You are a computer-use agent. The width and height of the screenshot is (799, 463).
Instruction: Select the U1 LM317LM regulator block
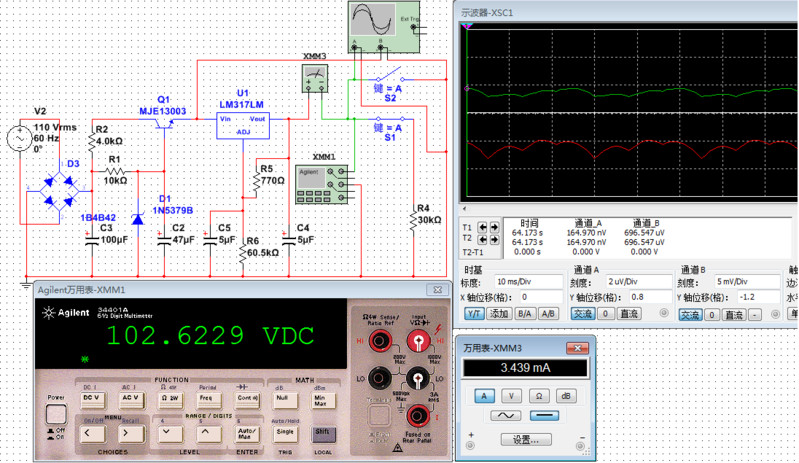coord(241,124)
